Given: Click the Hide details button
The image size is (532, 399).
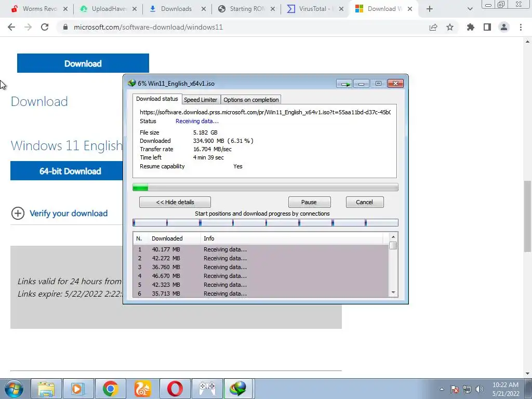Looking at the screenshot, I should coord(175,202).
